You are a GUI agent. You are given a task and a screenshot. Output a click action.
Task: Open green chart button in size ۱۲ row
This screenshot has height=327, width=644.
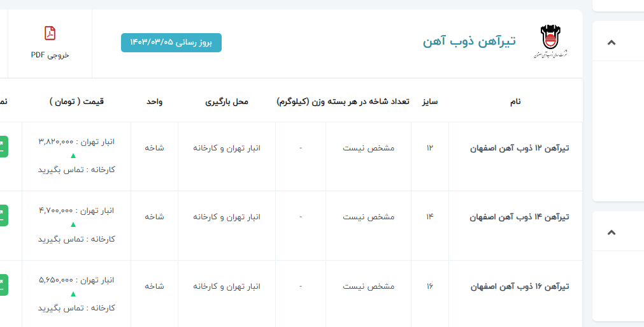coord(3,147)
